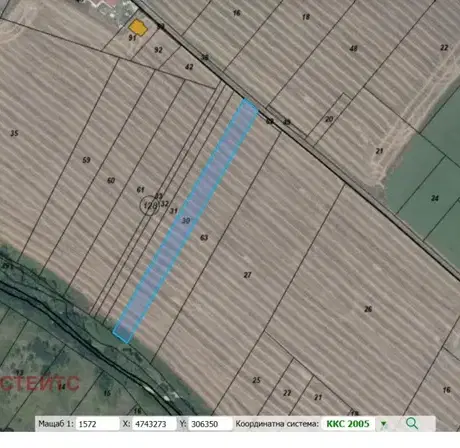The height and width of the screenshot is (448, 460).
Task: Click the circled 120 marker on the map
Action: point(149,206)
